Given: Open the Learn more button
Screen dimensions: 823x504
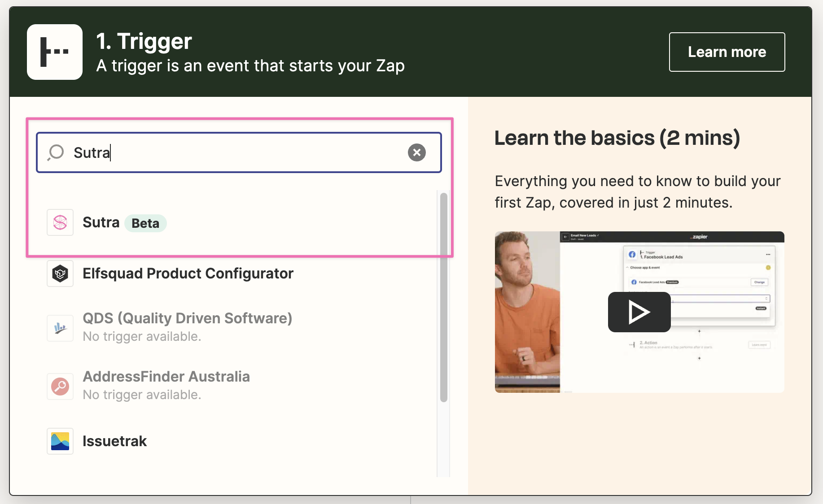Looking at the screenshot, I should (727, 52).
